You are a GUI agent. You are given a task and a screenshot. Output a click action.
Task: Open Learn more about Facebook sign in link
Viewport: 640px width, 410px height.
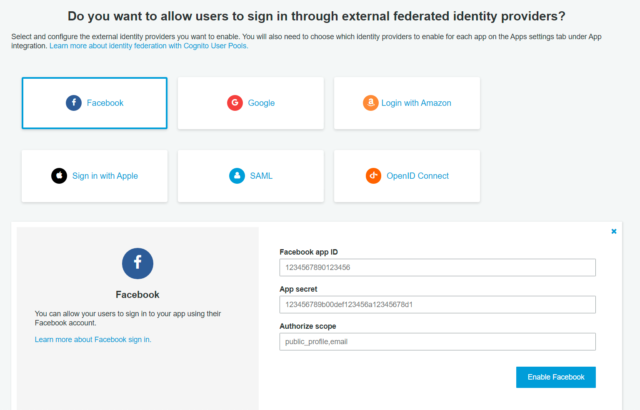[x=93, y=339]
